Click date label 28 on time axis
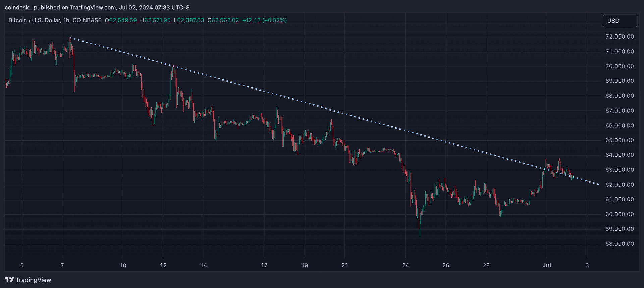This screenshot has width=644, height=288. click(x=486, y=265)
